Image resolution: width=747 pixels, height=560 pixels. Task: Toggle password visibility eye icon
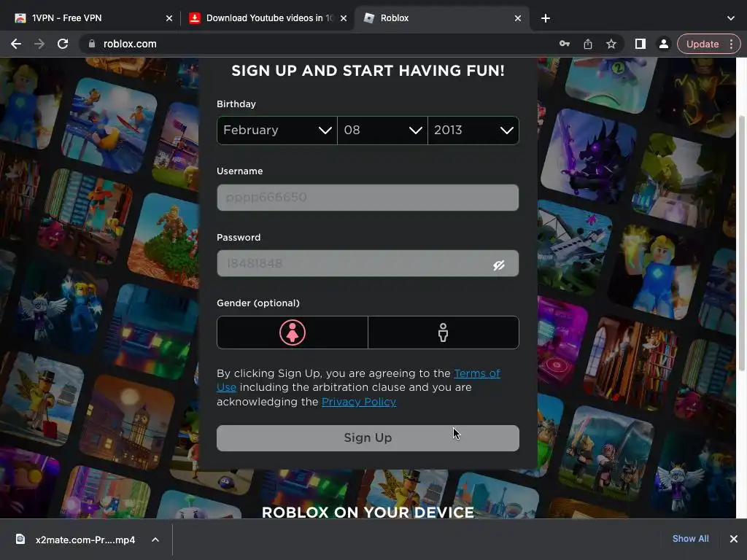point(499,265)
